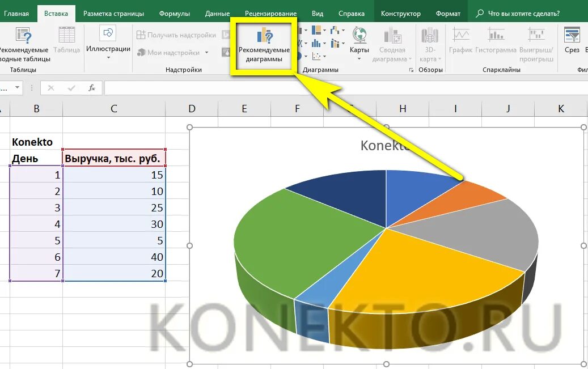Viewport: 588px width, 369px height.
Task: Switch to the Главная tab
Action: click(16, 14)
